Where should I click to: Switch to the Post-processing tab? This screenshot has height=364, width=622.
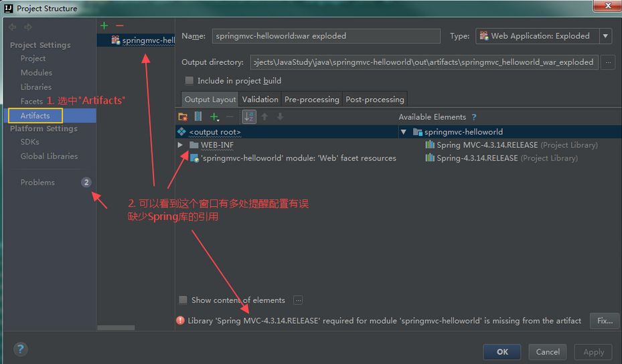tap(375, 99)
